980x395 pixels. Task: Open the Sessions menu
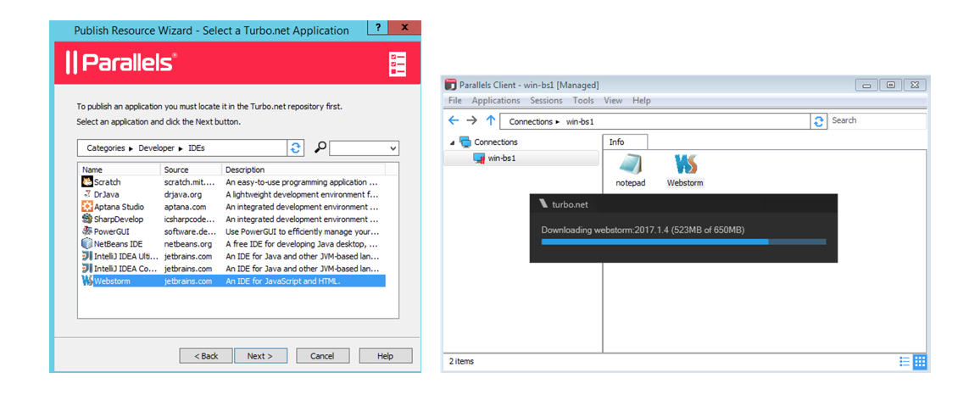(x=546, y=100)
